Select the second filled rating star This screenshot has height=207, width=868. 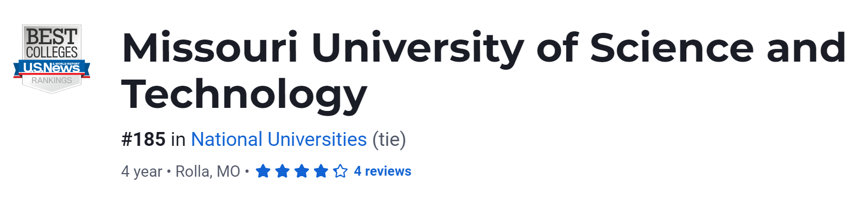pos(282,171)
